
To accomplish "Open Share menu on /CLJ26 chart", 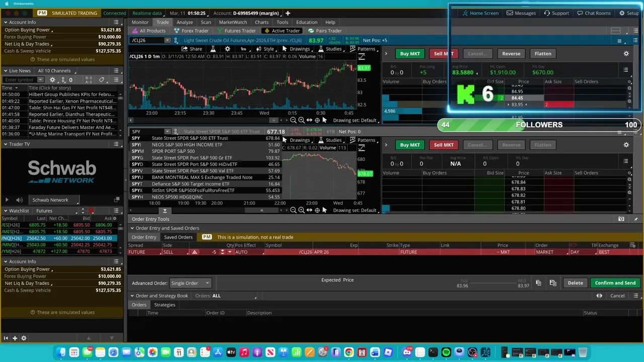I will point(192,49).
